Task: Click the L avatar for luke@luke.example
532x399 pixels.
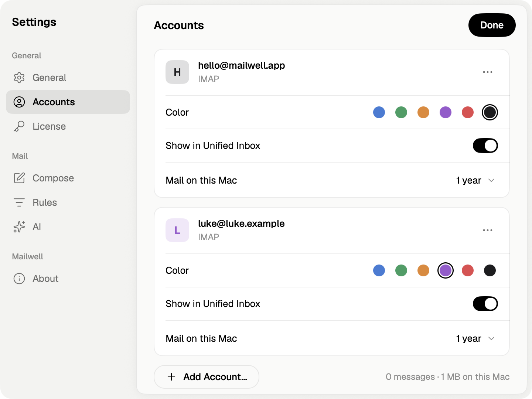Action: click(177, 230)
